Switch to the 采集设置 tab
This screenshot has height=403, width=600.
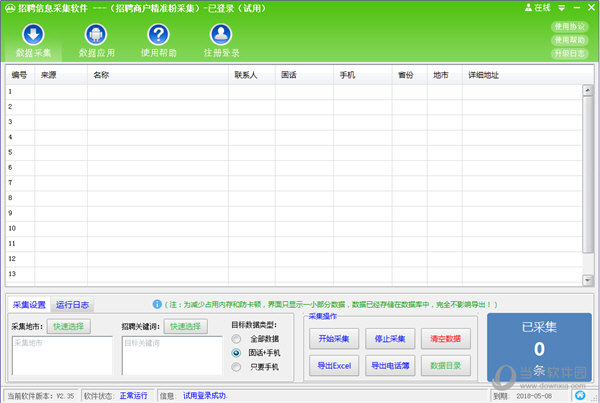(29, 305)
